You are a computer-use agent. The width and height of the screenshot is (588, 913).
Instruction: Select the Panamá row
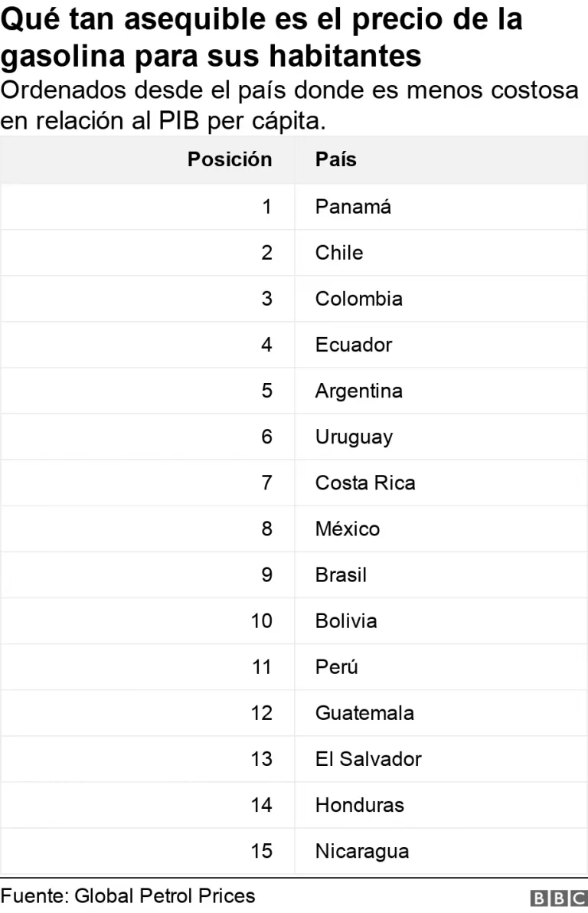(294, 207)
